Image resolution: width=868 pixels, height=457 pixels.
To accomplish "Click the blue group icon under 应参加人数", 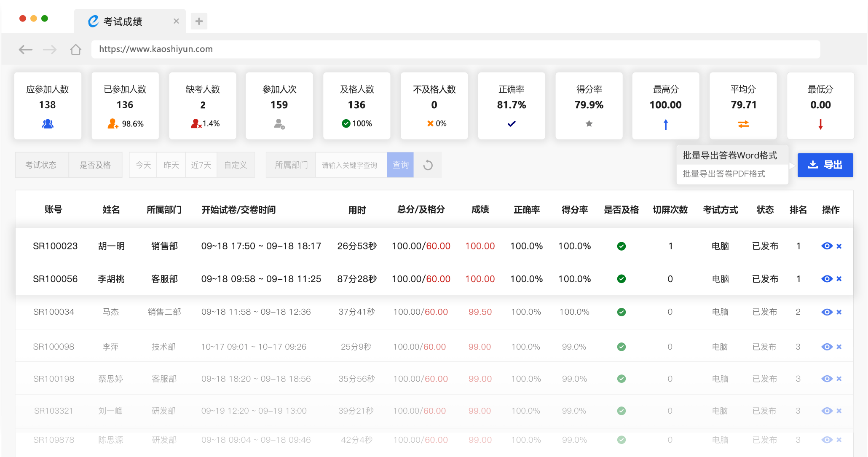I will [48, 124].
